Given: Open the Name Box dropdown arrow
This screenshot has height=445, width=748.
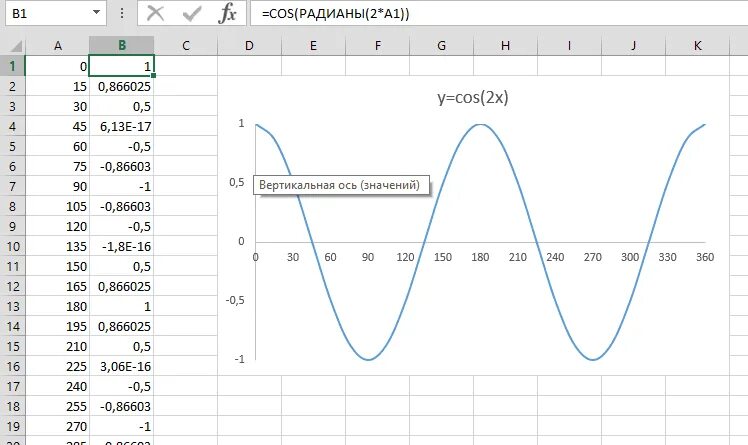Looking at the screenshot, I should (x=96, y=12).
